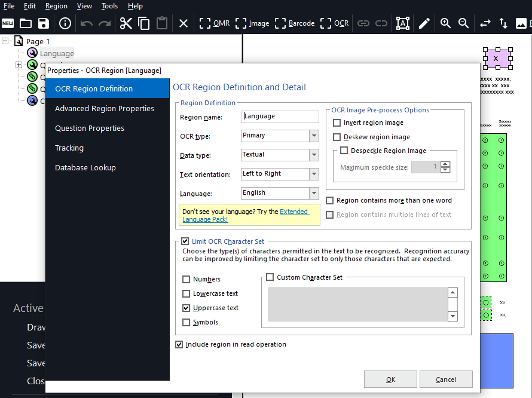Image resolution: width=532 pixels, height=398 pixels.
Task: Click the New form toolbar icon
Action: (7, 23)
